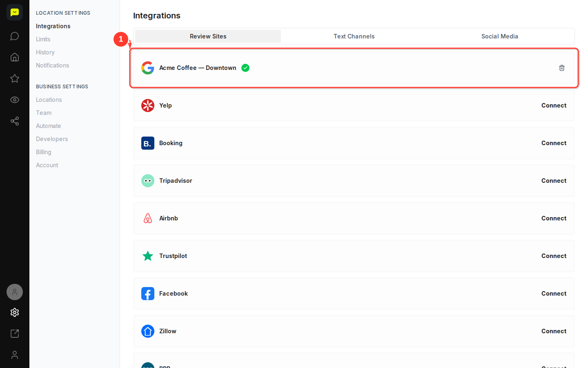588x368 pixels.
Task: Open Locations in business settings
Action: click(49, 100)
